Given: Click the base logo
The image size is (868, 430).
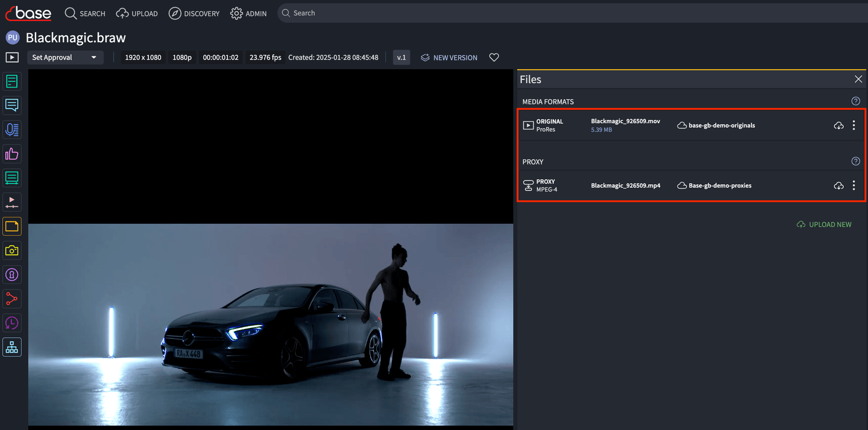Looking at the screenshot, I should (x=28, y=12).
